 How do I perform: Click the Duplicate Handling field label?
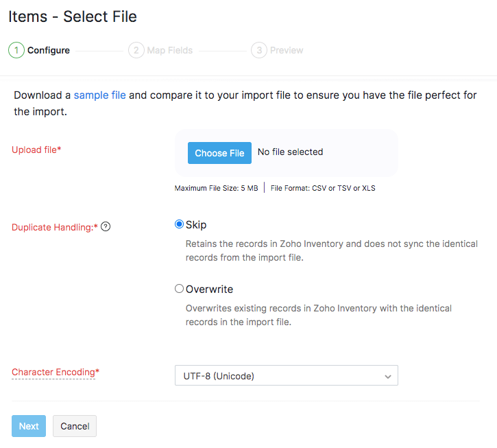tap(55, 227)
